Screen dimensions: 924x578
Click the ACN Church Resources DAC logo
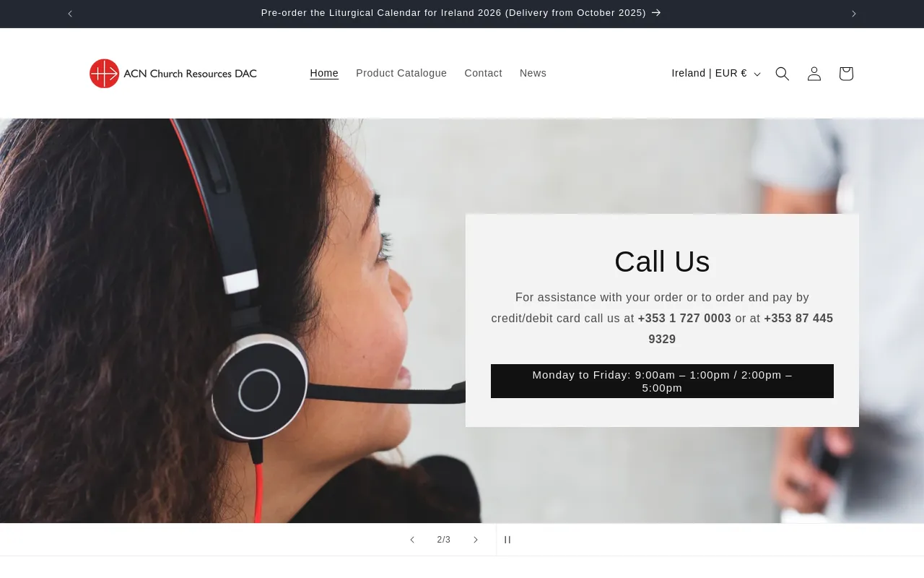coord(173,74)
